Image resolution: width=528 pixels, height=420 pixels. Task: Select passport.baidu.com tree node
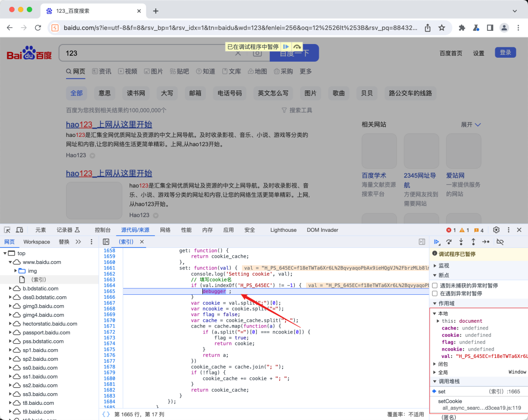(46, 332)
